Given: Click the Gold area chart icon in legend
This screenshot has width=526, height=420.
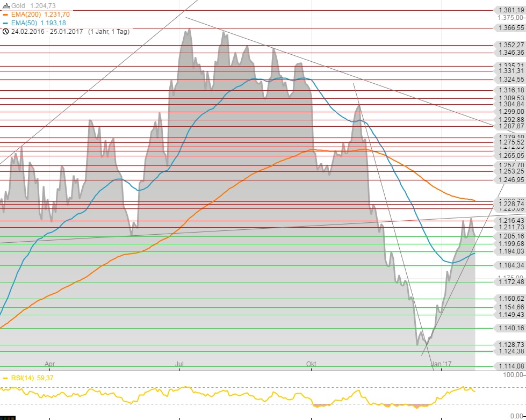Looking at the screenshot, I should click(6, 5).
